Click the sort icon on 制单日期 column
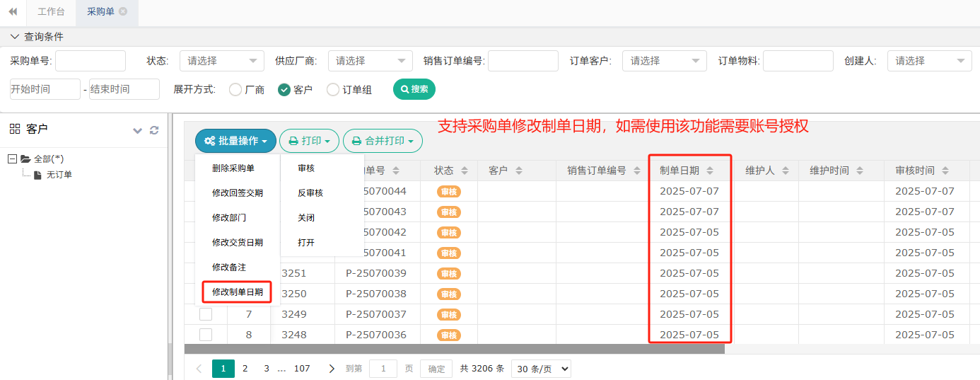This screenshot has width=980, height=380. [710, 171]
